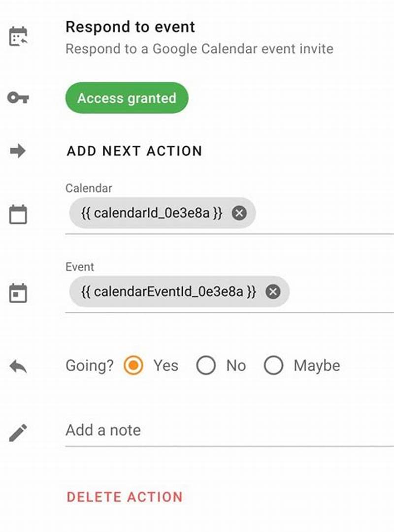The height and width of the screenshot is (532, 394).
Task: Select No for Going?
Action: click(x=206, y=365)
